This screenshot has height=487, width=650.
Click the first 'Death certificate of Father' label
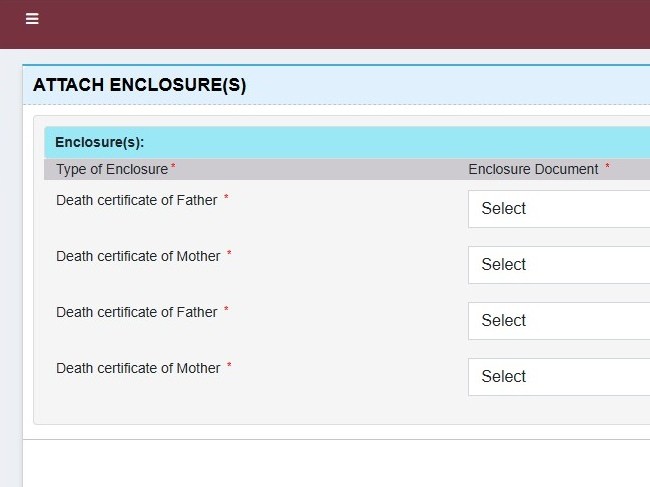coord(136,200)
